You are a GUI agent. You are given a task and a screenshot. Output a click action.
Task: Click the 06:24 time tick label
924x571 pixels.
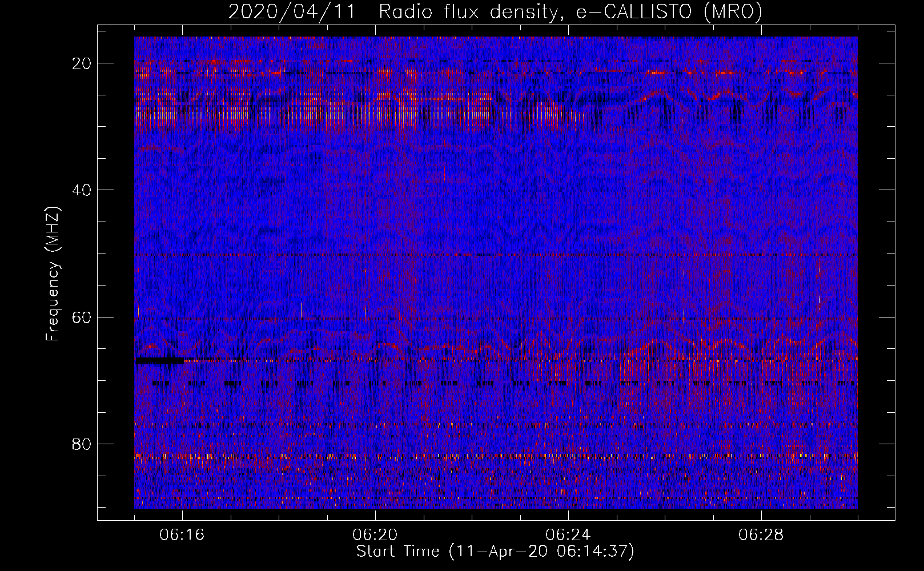(568, 535)
